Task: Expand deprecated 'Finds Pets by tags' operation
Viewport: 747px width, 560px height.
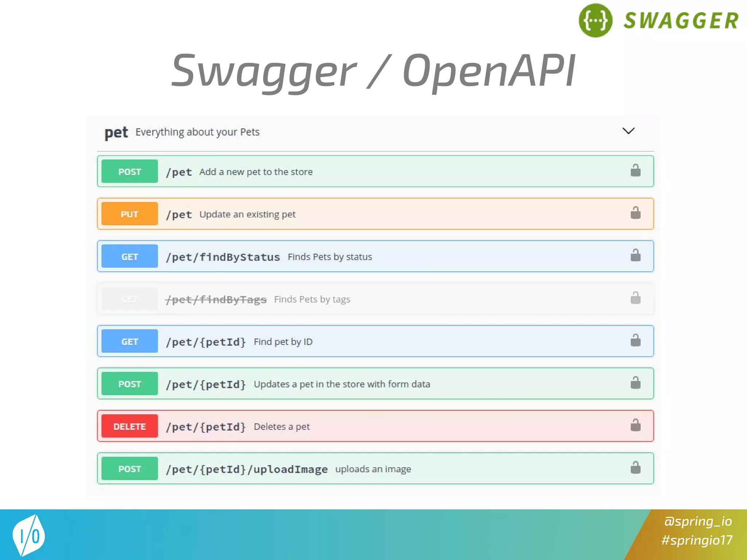Action: click(375, 299)
